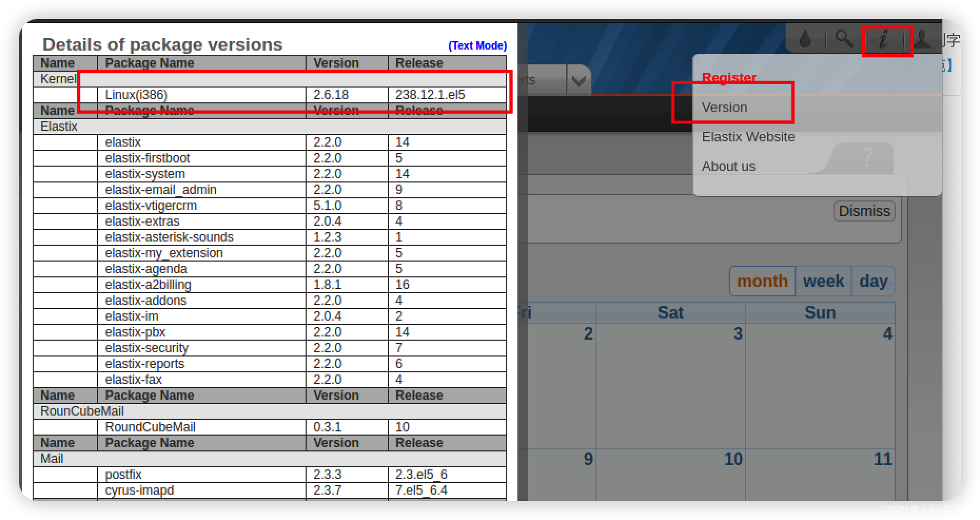Expand the dropdown arrow beside the tab
The width and height of the screenshot is (980, 520).
pos(579,81)
